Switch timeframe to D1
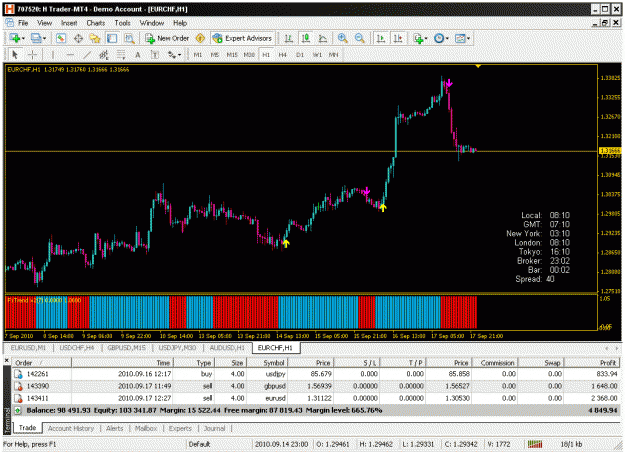 pyautogui.click(x=300, y=55)
